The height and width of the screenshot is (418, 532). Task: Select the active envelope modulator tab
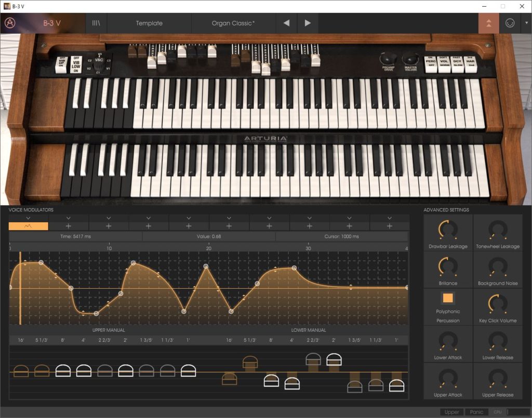tap(29, 226)
